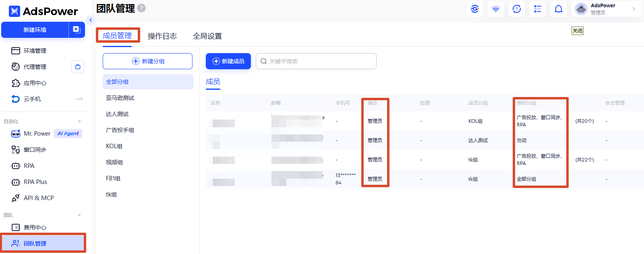Expand the account menu with the chevron
The height and width of the screenshot is (254, 644).
634,9
